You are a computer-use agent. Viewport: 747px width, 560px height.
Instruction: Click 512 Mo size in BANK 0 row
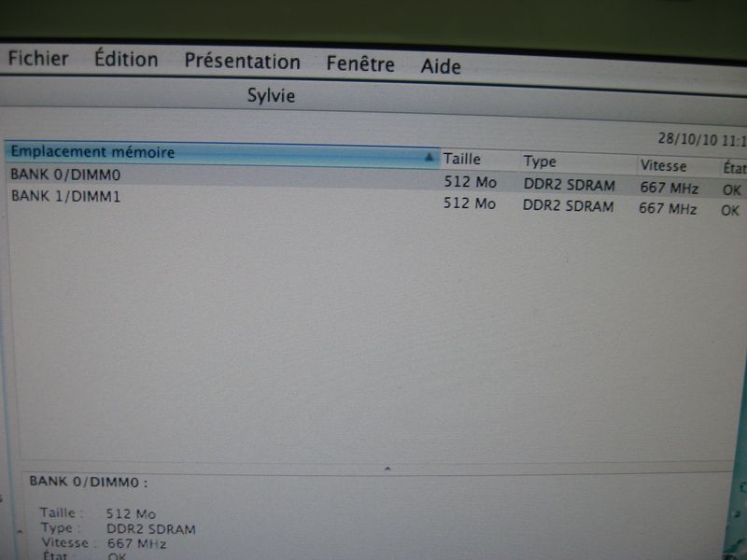tap(471, 182)
